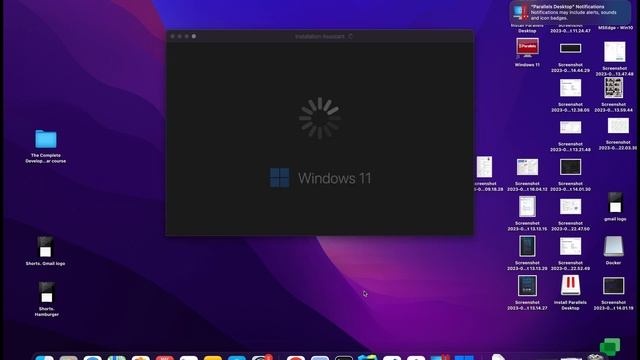
Task: Select Screenshot file ending 09.18.28
Action: point(484,167)
